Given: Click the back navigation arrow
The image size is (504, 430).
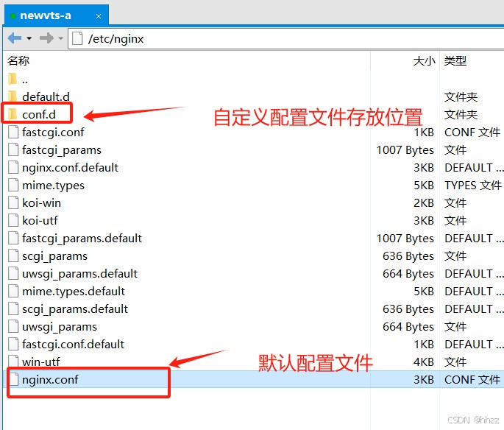Looking at the screenshot, I should 15,38.
